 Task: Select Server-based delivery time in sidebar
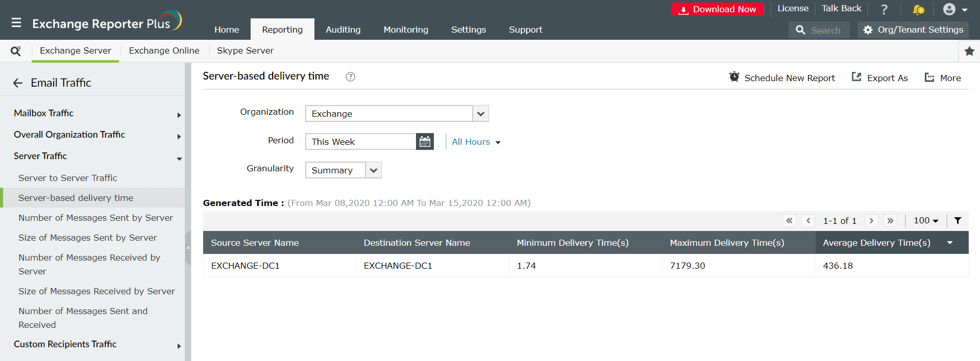pyautogui.click(x=93, y=198)
